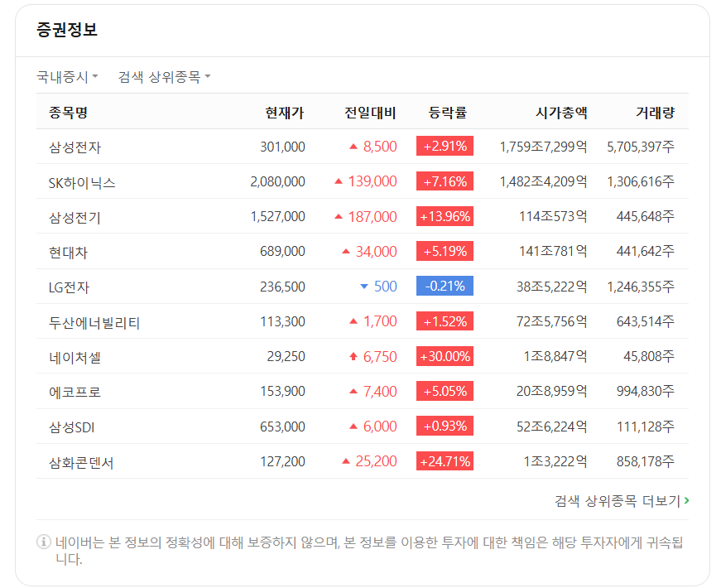721x588 pixels.
Task: Click the +2.91% badge for 삼성전자
Action: pyautogui.click(x=445, y=147)
